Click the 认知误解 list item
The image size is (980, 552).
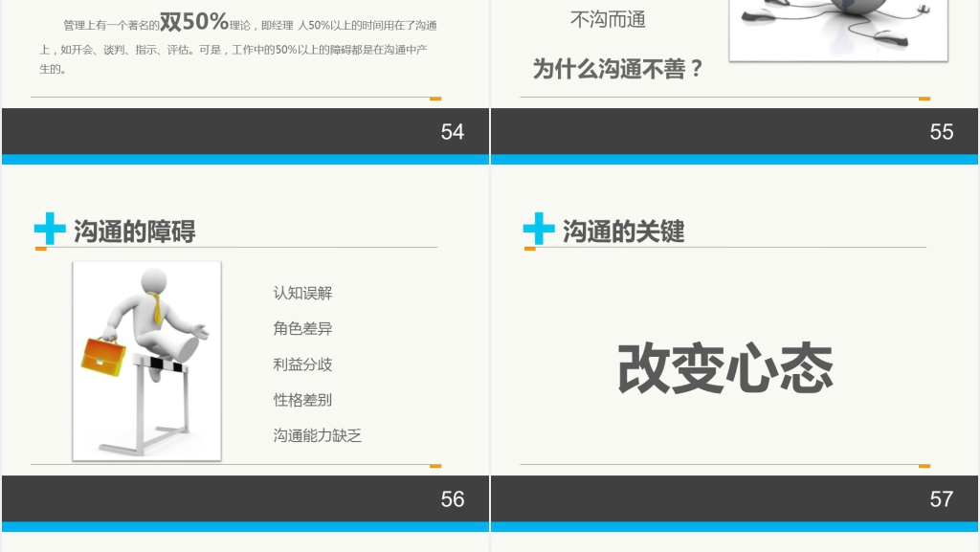(x=302, y=294)
